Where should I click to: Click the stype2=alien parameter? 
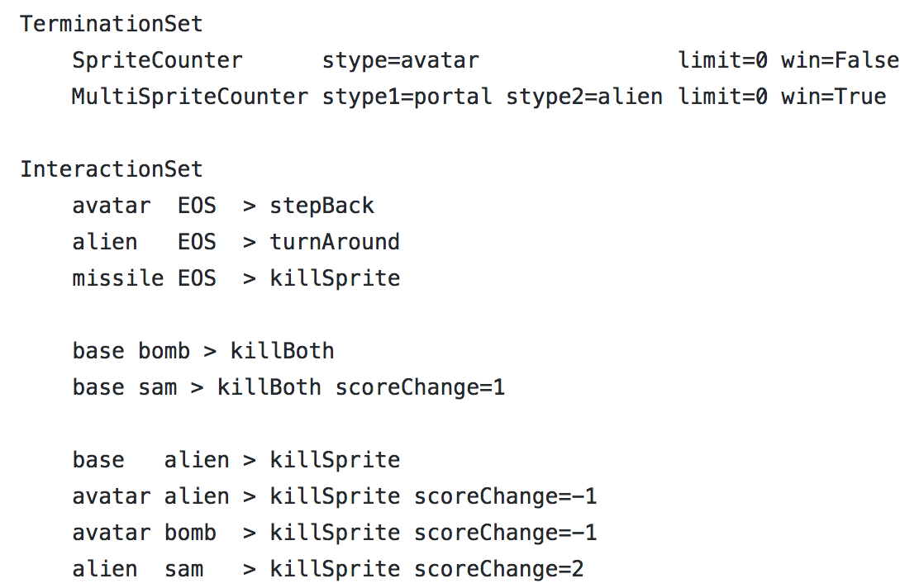pyautogui.click(x=585, y=97)
